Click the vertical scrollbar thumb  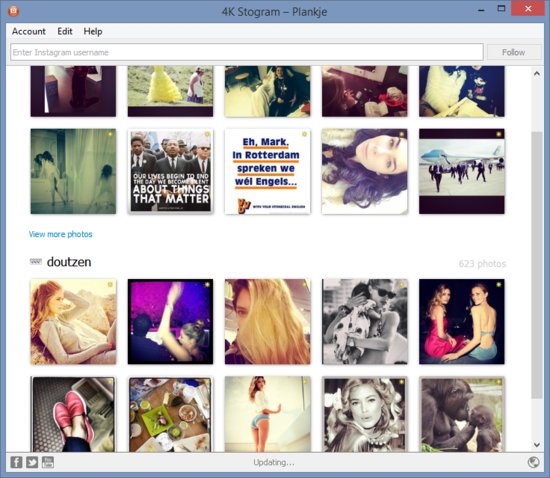[537, 265]
